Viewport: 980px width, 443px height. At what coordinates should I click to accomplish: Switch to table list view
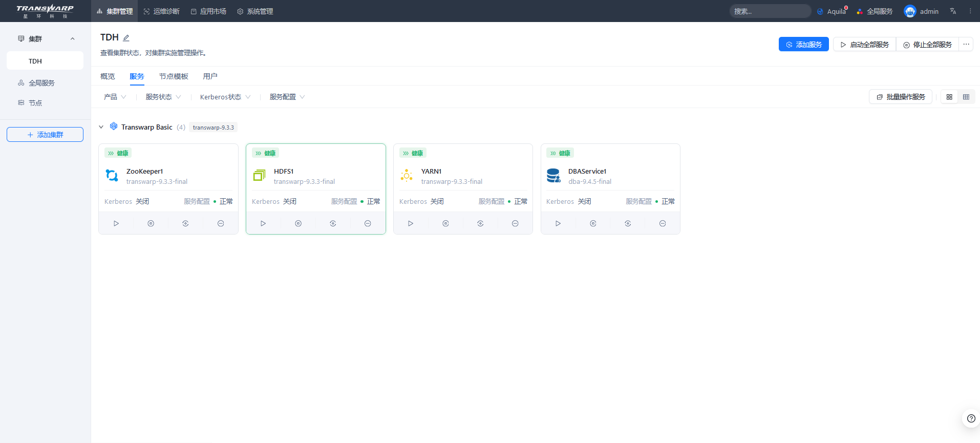[x=966, y=97]
